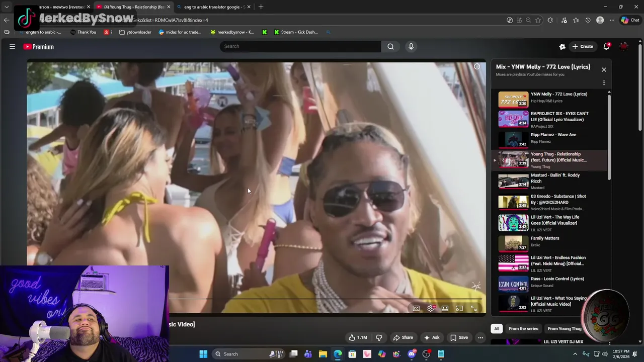Select the All filter chip

pyautogui.click(x=497, y=328)
